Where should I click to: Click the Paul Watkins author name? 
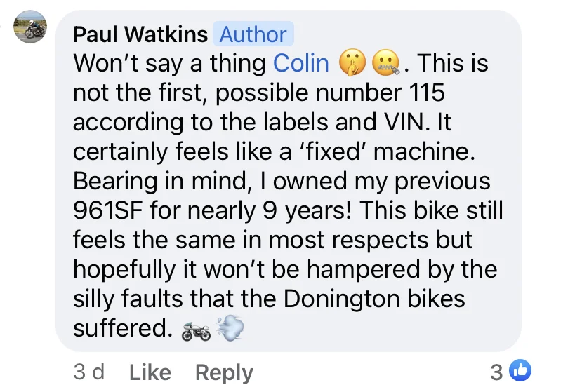tap(140, 34)
